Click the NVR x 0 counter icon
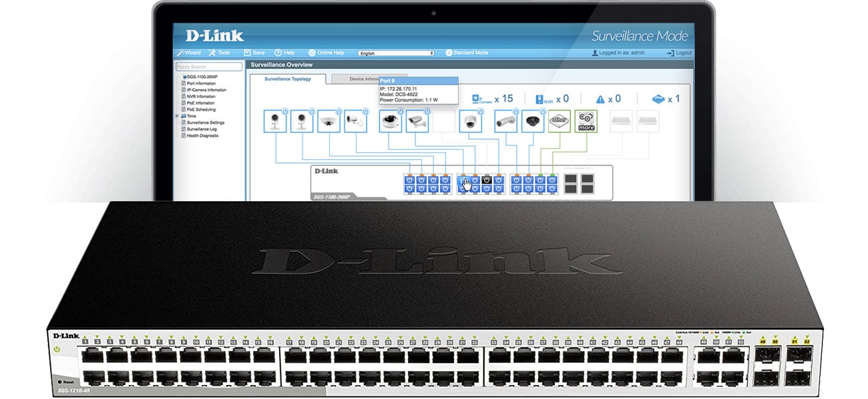 [545, 99]
